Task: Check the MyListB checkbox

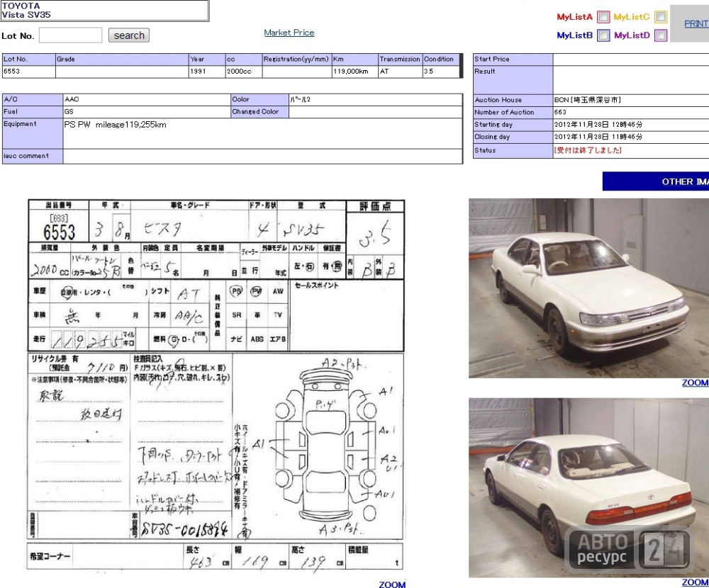Action: [603, 35]
